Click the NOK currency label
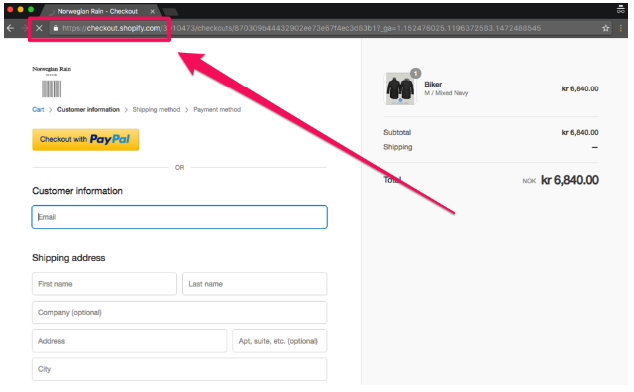The image size is (634, 392). (x=529, y=181)
